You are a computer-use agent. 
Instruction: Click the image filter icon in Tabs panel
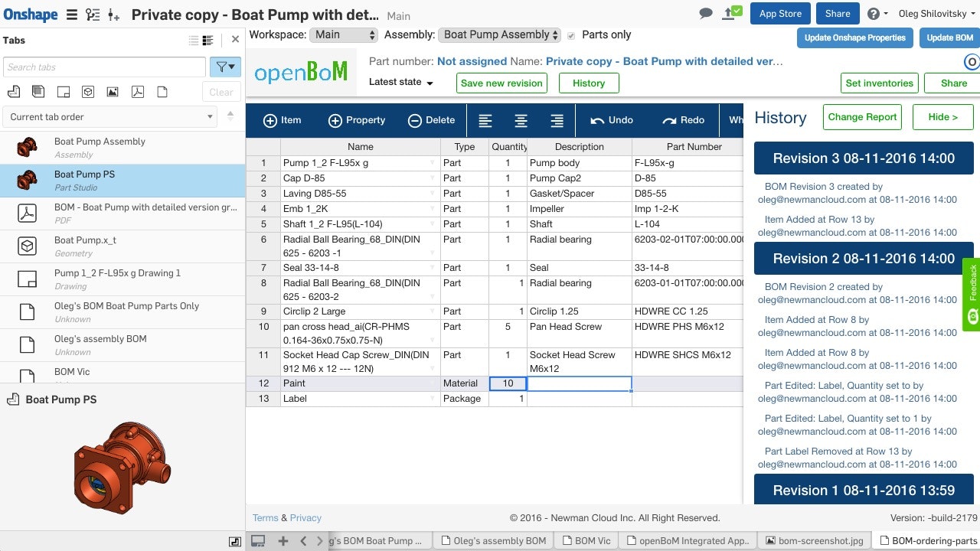pos(111,92)
